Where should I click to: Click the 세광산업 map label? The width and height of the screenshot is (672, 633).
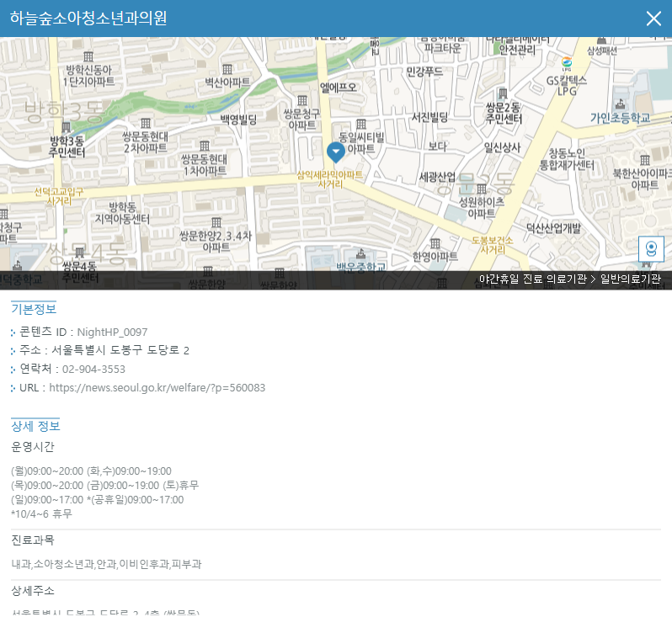(437, 177)
